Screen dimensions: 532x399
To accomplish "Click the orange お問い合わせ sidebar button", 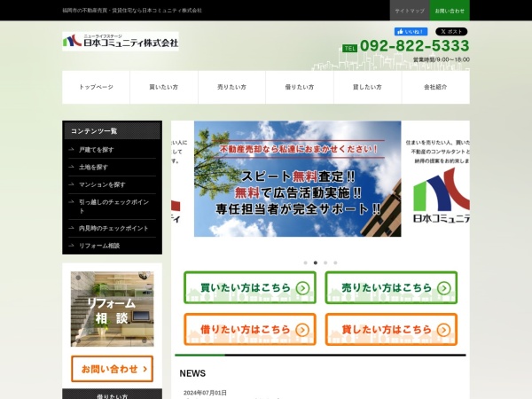I will tap(112, 369).
